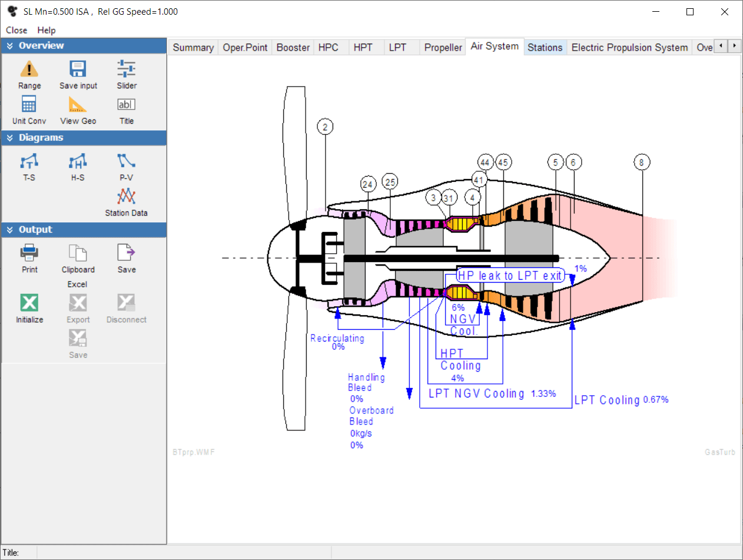
Task: Switch to the Stations tab
Action: pos(545,48)
